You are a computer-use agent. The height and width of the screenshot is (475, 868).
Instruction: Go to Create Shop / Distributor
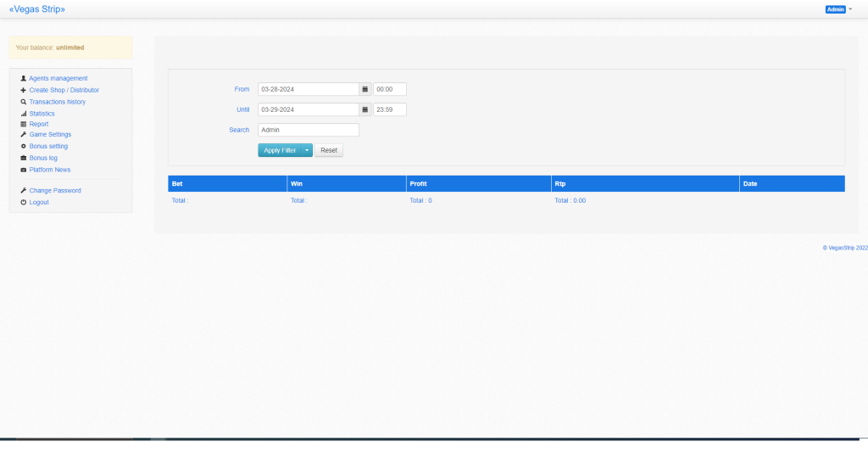(x=64, y=90)
